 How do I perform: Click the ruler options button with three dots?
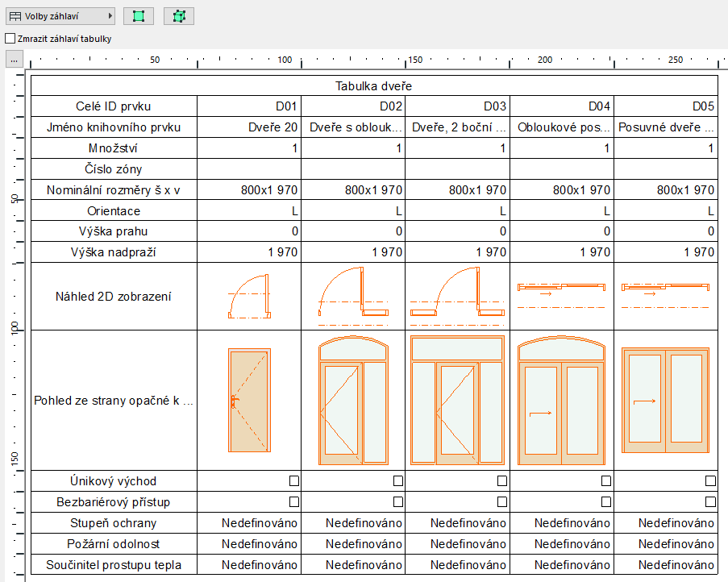click(13, 58)
